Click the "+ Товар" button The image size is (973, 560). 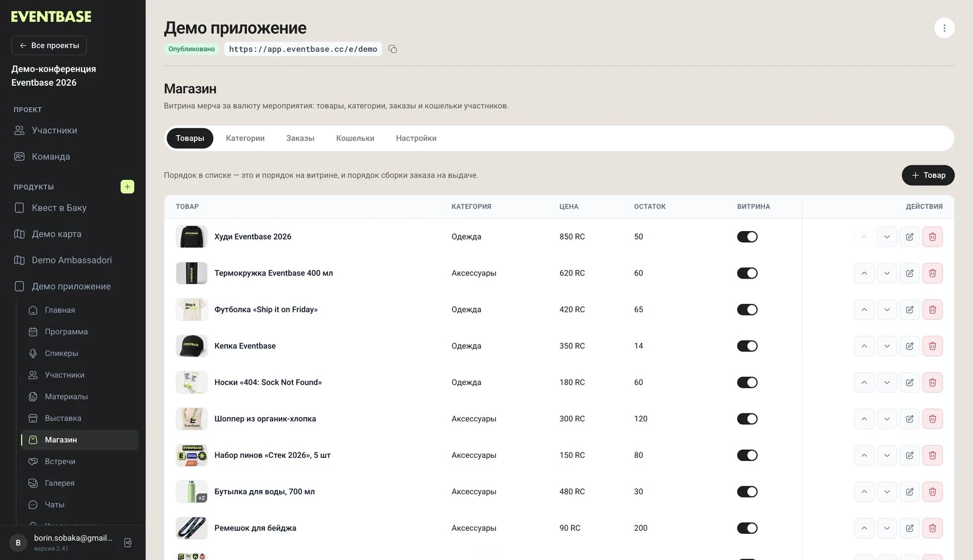pos(928,175)
